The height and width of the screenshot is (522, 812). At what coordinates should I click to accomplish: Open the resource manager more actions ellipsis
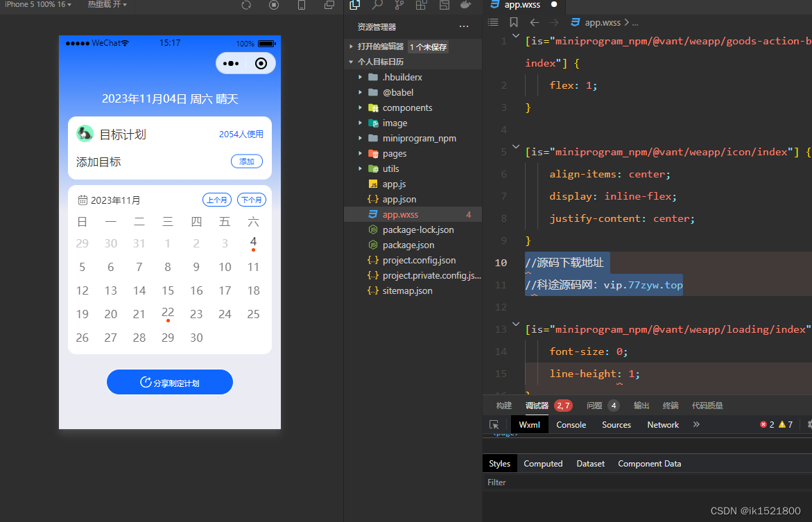pyautogui.click(x=463, y=26)
